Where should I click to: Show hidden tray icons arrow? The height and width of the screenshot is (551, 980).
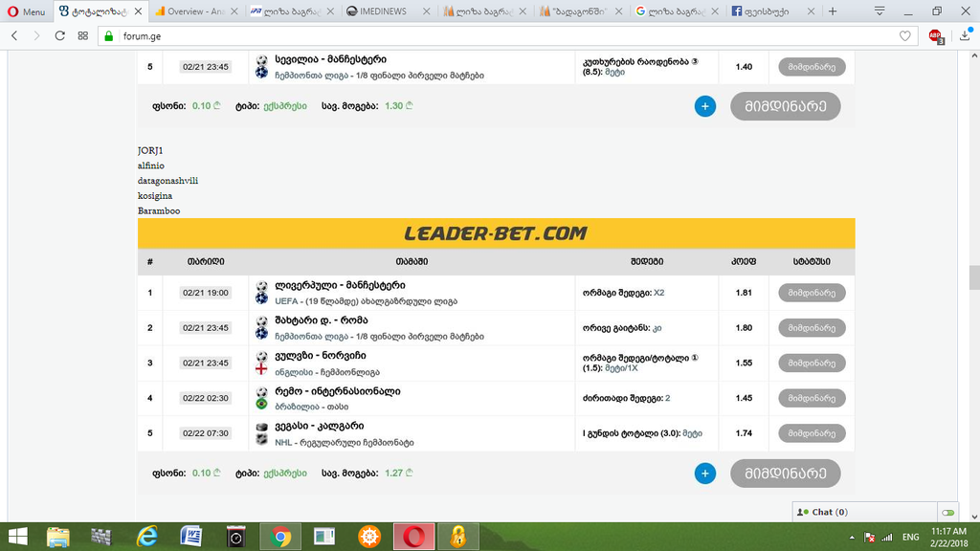click(x=852, y=538)
